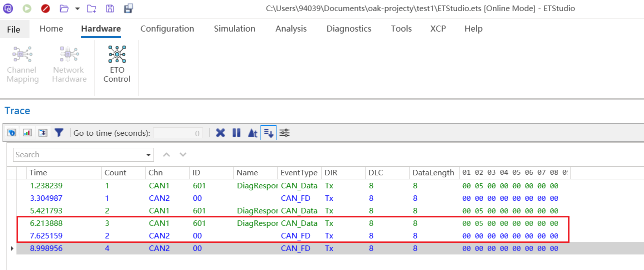Click the EventType column header
The height and width of the screenshot is (270, 644).
(x=299, y=172)
